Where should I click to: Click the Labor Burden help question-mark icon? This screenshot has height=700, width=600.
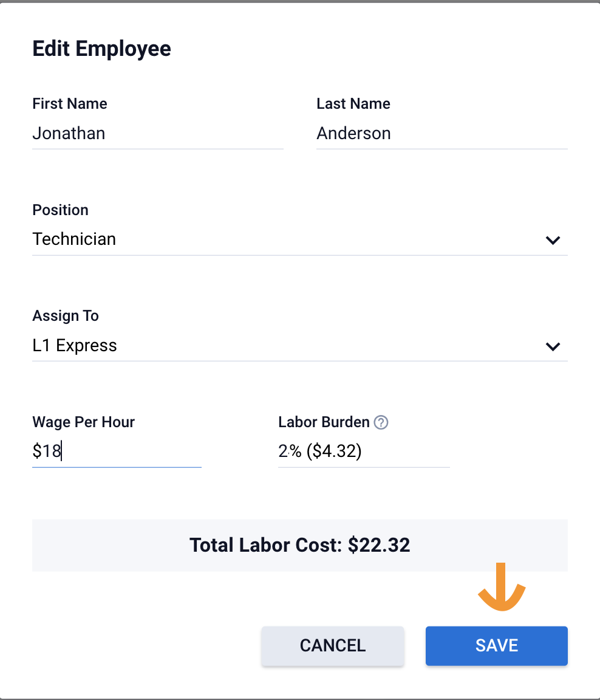coord(381,422)
